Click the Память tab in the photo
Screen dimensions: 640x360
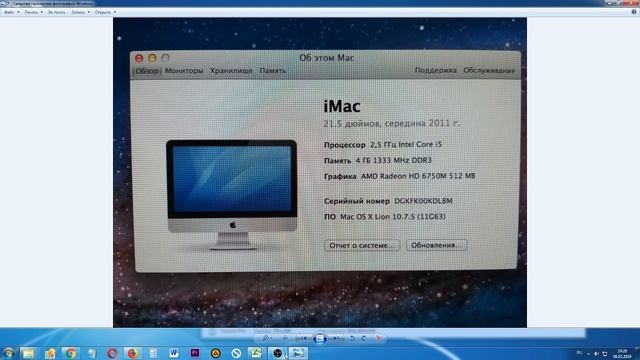[x=273, y=71]
